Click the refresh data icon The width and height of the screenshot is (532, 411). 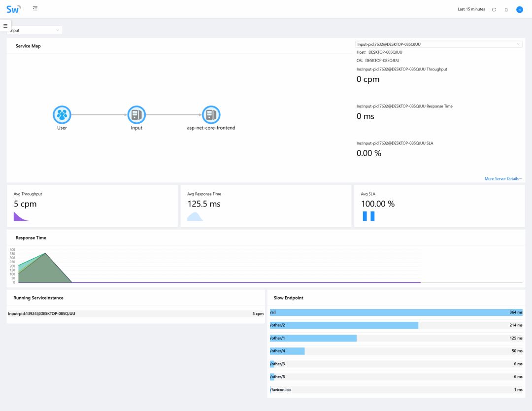pyautogui.click(x=494, y=9)
